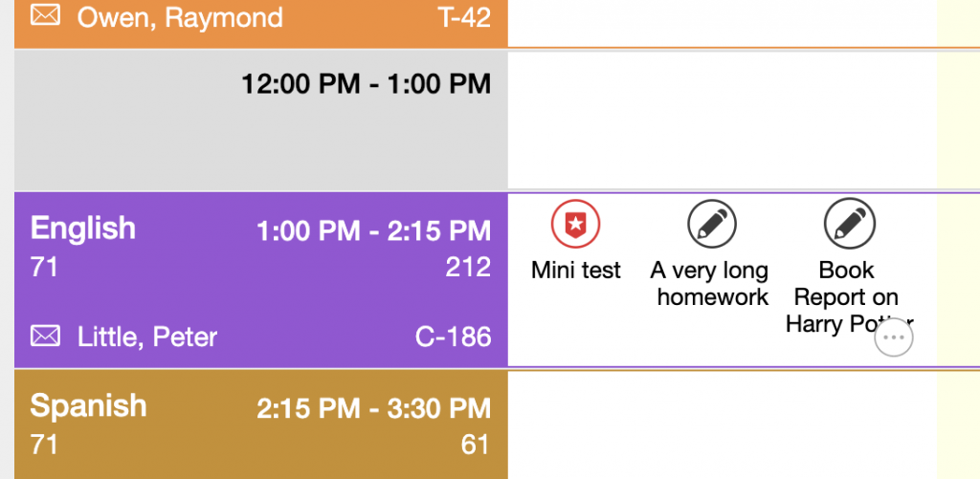Open the Mini test label

click(575, 271)
